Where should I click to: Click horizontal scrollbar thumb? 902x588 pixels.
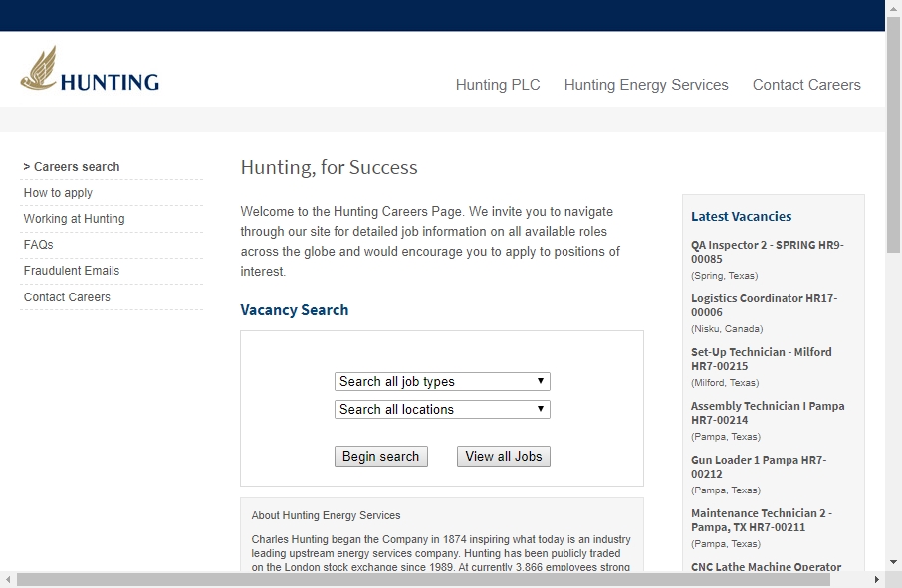[x=423, y=579]
